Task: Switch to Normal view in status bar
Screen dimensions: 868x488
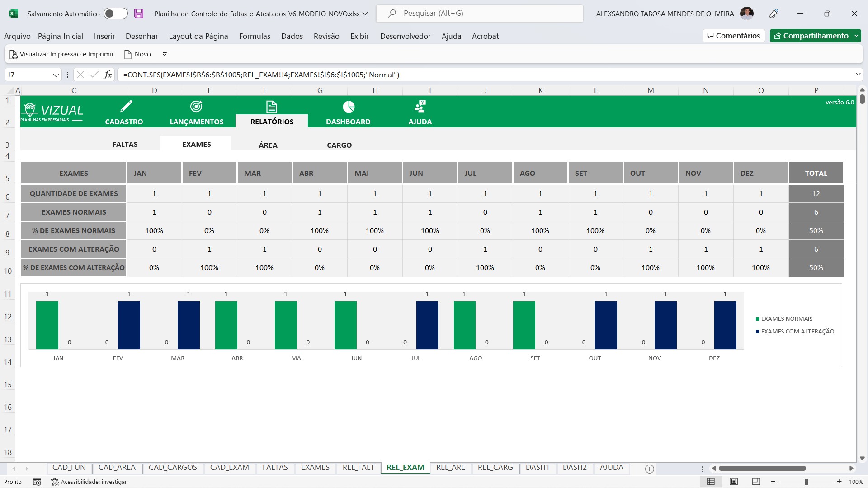Action: pyautogui.click(x=711, y=482)
